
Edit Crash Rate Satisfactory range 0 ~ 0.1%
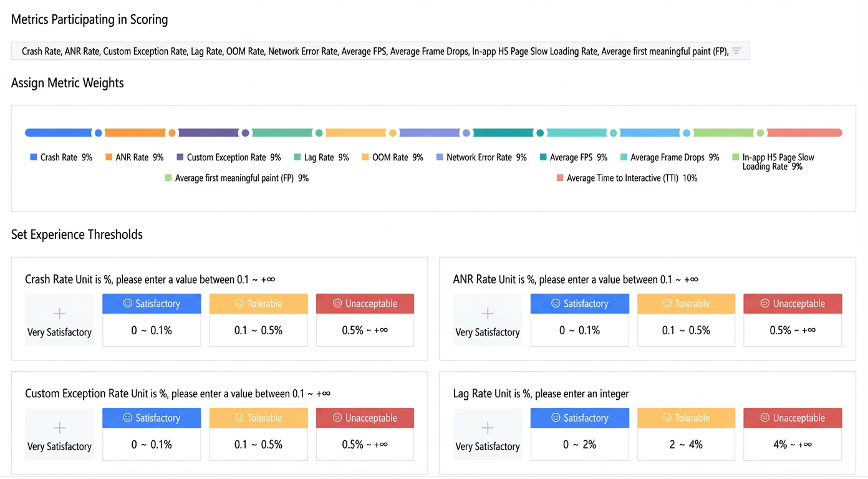tap(152, 330)
